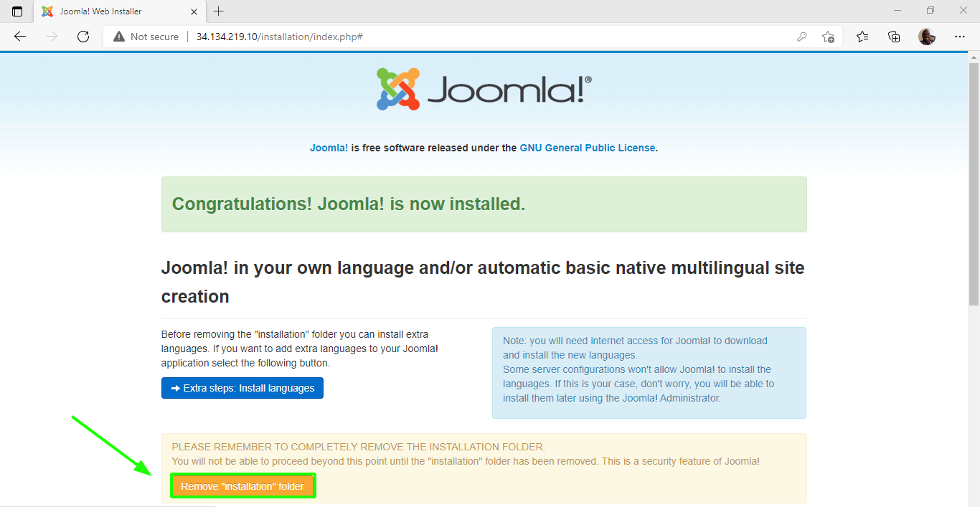Image resolution: width=980 pixels, height=507 pixels.
Task: Click the Congratulations installed message
Action: (349, 204)
